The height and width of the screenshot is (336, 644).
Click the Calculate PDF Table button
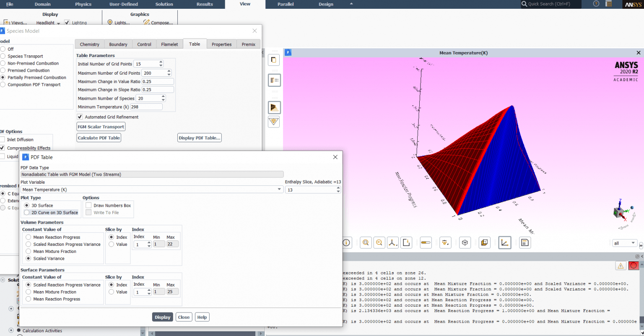click(x=99, y=138)
